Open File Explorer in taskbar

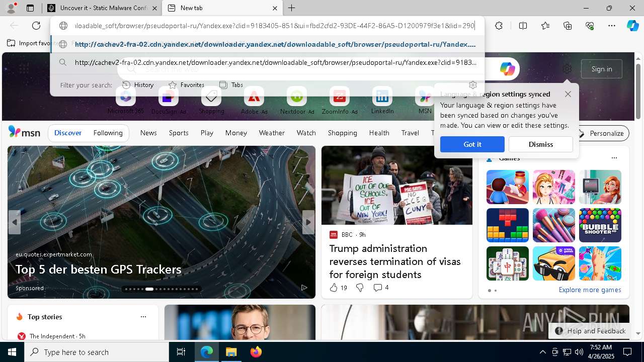point(231,352)
